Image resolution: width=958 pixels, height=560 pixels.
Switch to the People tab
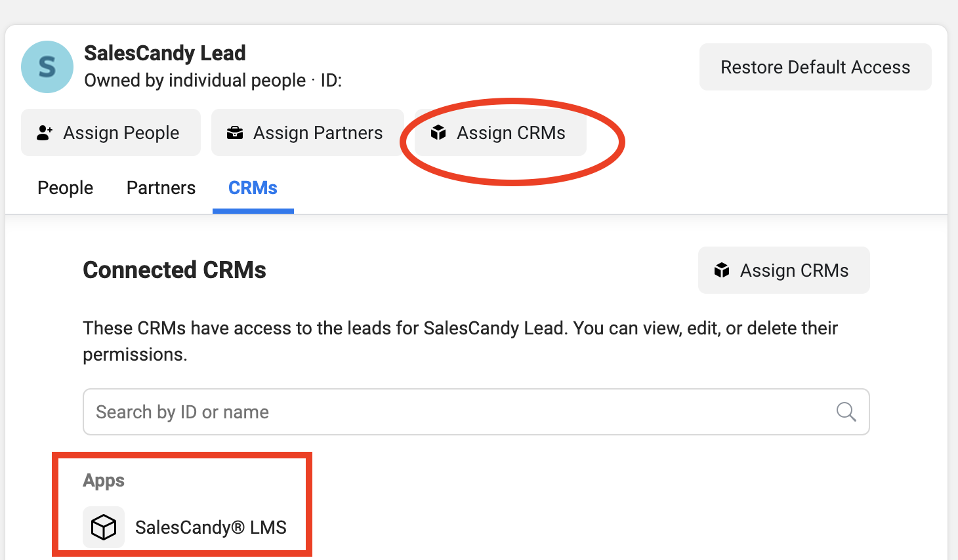tap(66, 188)
